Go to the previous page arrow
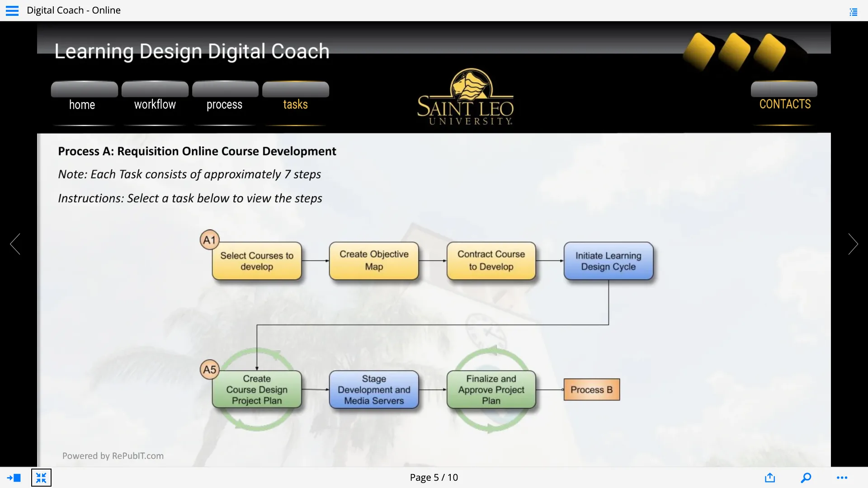Screen dimensions: 868x488 click(15, 244)
